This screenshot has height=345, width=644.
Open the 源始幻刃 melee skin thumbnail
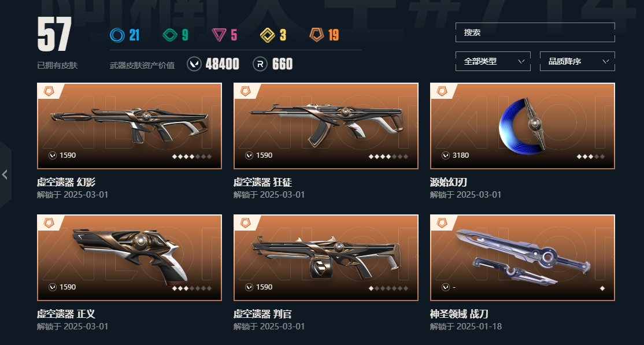click(x=523, y=125)
